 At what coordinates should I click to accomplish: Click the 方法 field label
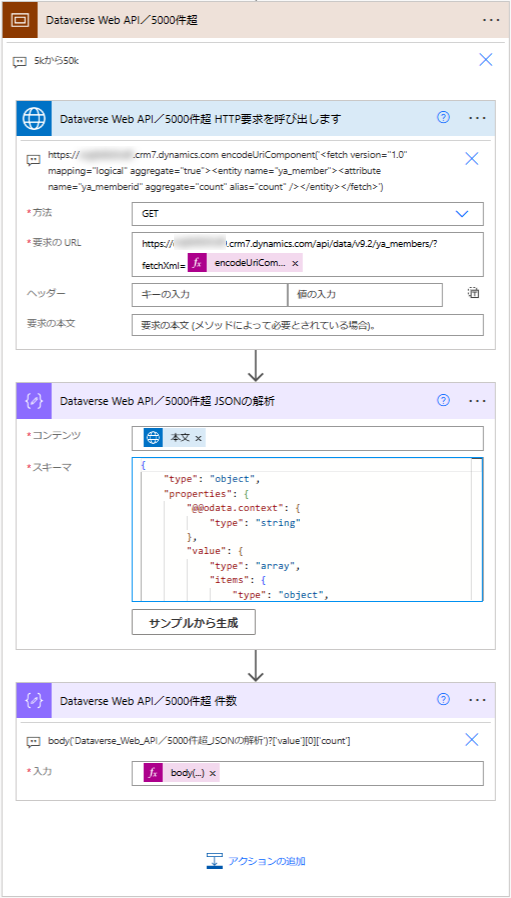click(41, 212)
